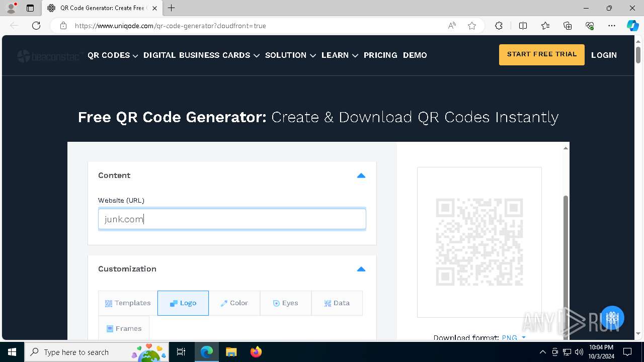Viewport: 644px width, 362px height.
Task: Open the taskbar clock and date
Action: click(x=601, y=352)
